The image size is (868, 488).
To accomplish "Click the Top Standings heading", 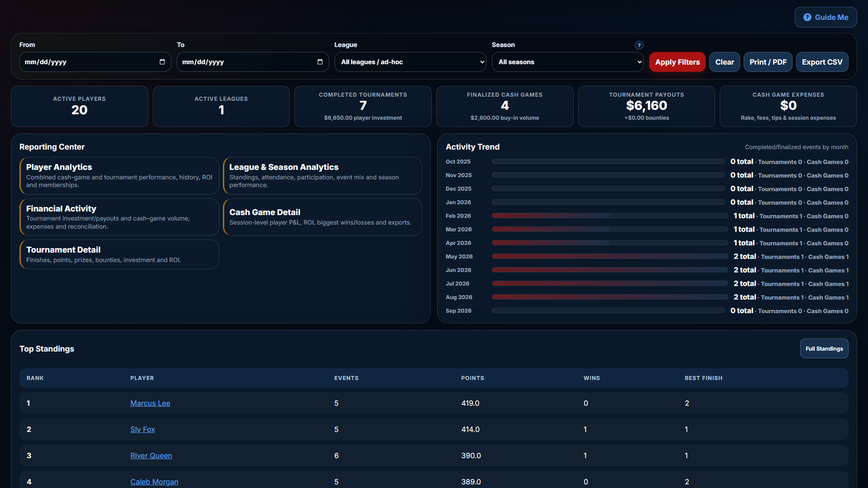I will (47, 349).
